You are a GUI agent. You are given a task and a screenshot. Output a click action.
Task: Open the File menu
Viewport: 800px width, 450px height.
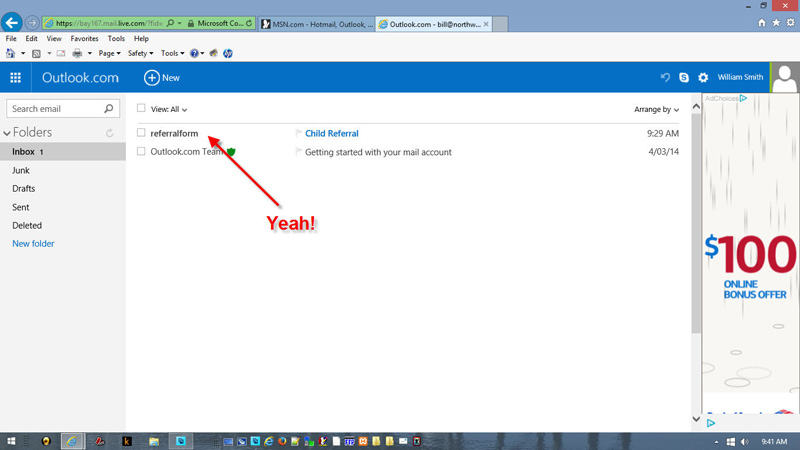tap(11, 38)
